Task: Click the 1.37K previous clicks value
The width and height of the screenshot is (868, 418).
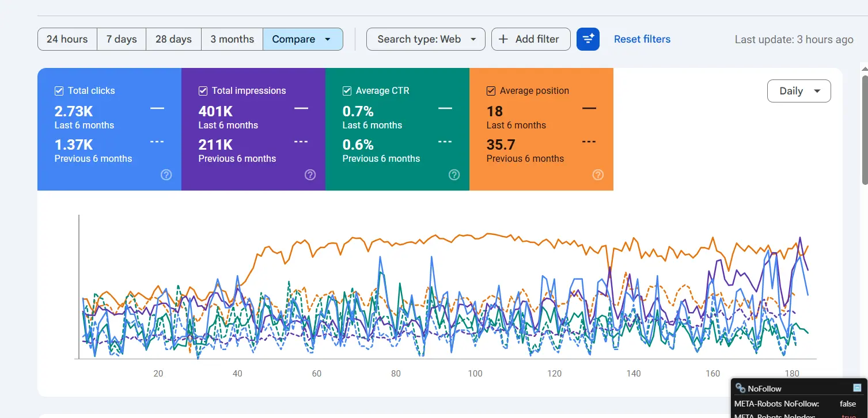Action: 74,145
